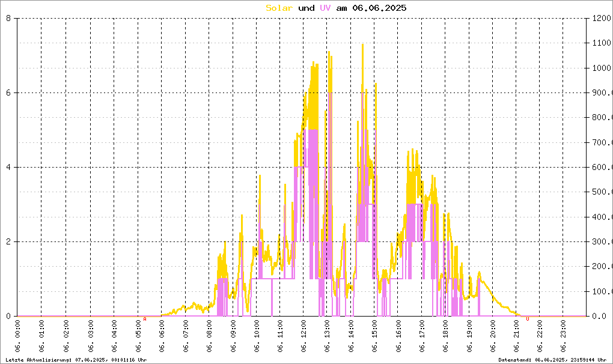Click the yellow "Solar" word in the title
This screenshot has width=613, height=364.
click(279, 8)
